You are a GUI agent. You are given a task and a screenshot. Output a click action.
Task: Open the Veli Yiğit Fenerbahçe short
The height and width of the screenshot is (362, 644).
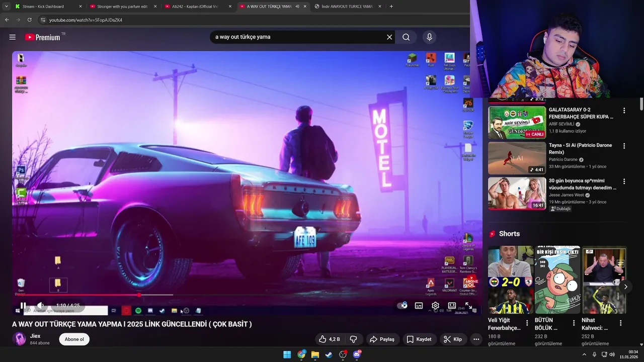(511, 280)
